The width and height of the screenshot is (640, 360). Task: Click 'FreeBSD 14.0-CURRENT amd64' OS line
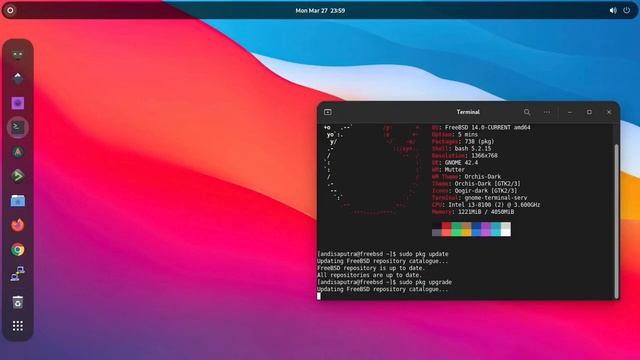click(487, 127)
